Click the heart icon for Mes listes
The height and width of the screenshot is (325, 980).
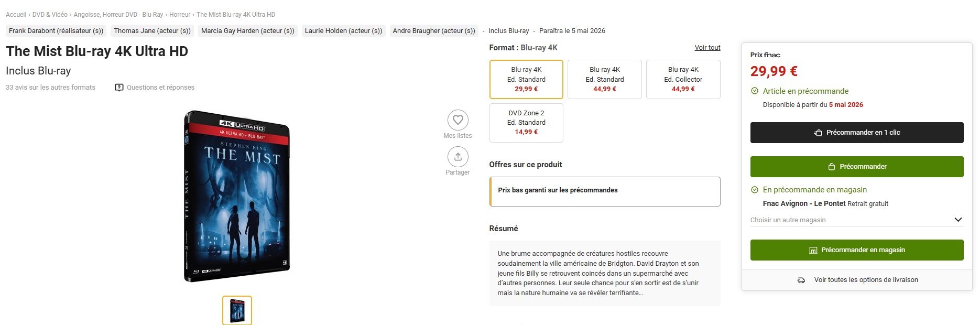pyautogui.click(x=458, y=120)
